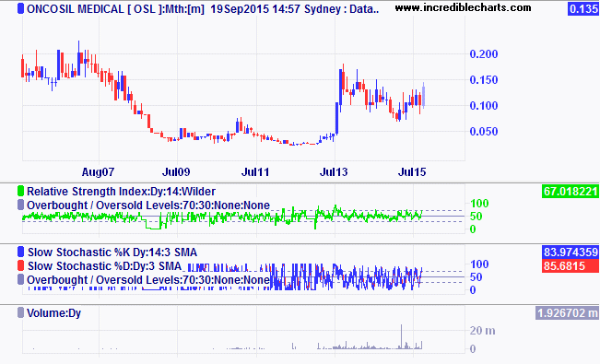Click the Jul15 date axis label
The image size is (600, 364).
[x=412, y=171]
